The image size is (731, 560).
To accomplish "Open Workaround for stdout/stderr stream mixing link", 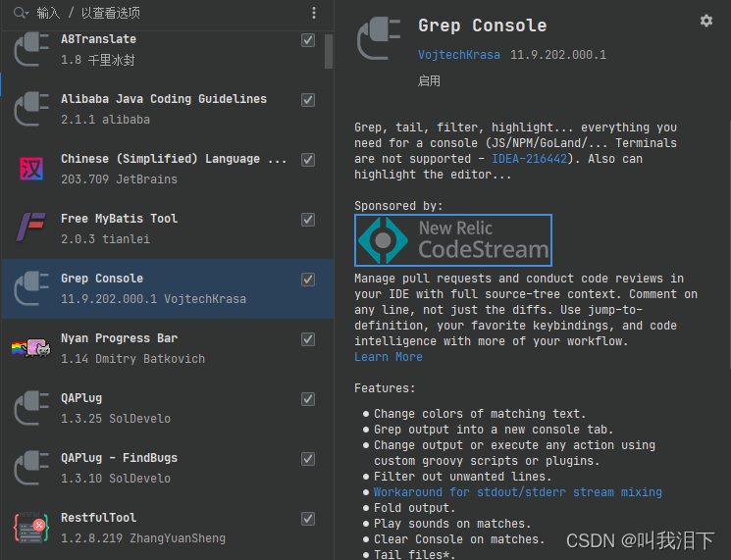I will pos(517,492).
